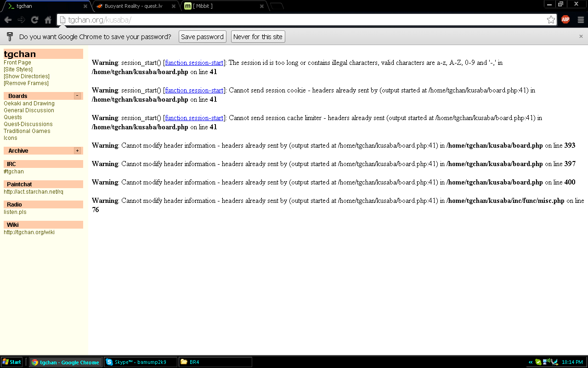
Task: Go to browser home page icon
Action: point(48,20)
